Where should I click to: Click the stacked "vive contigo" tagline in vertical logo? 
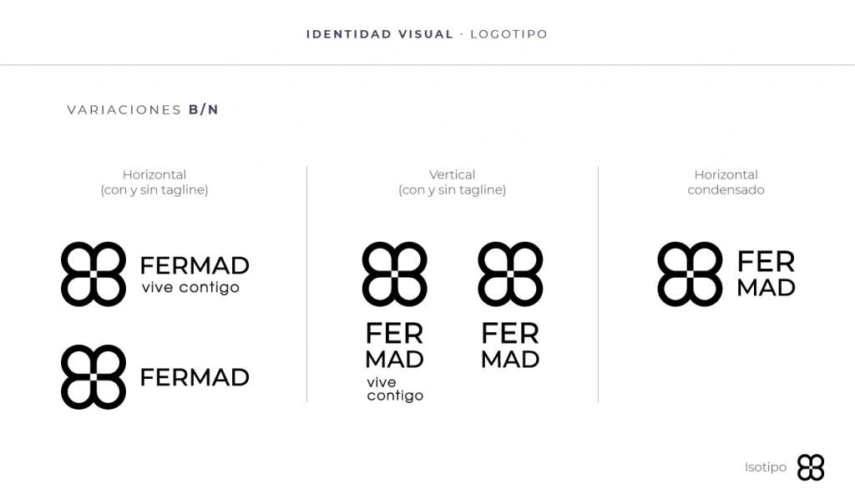(394, 389)
